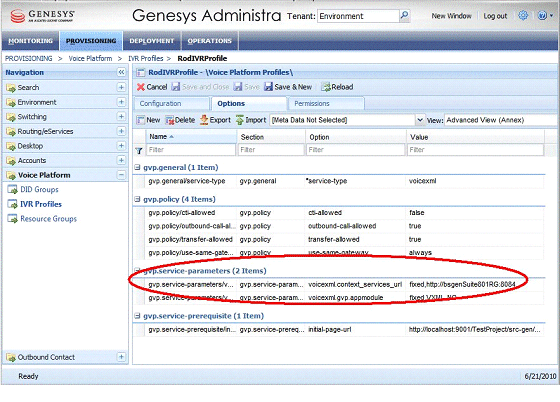Collapse the gvp.policy group
Image resolution: width=560 pixels, height=402 pixels.
point(138,199)
